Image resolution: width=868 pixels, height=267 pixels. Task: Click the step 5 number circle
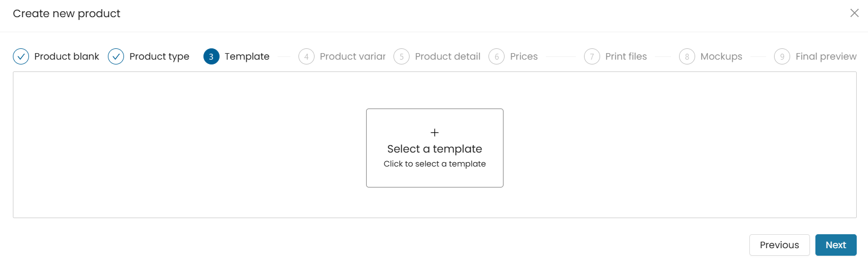[402, 56]
